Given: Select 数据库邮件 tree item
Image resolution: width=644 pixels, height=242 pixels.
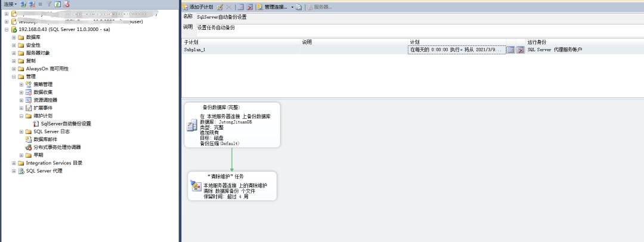Looking at the screenshot, I should tap(45, 139).
